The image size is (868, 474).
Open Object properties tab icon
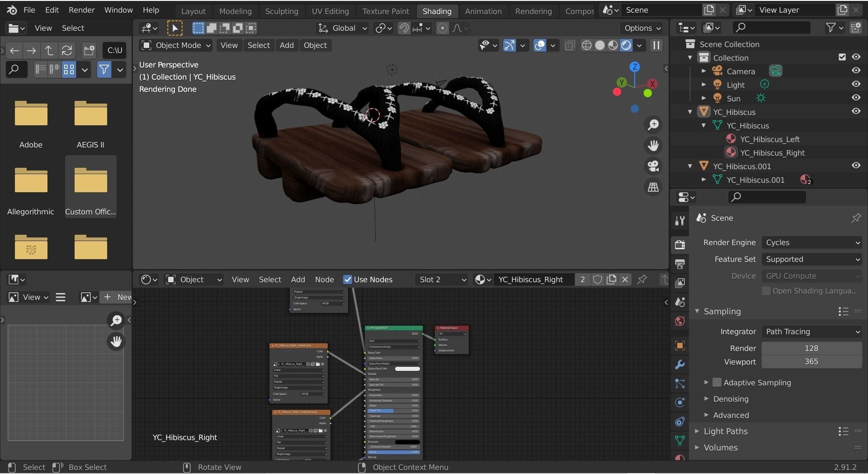coord(679,346)
